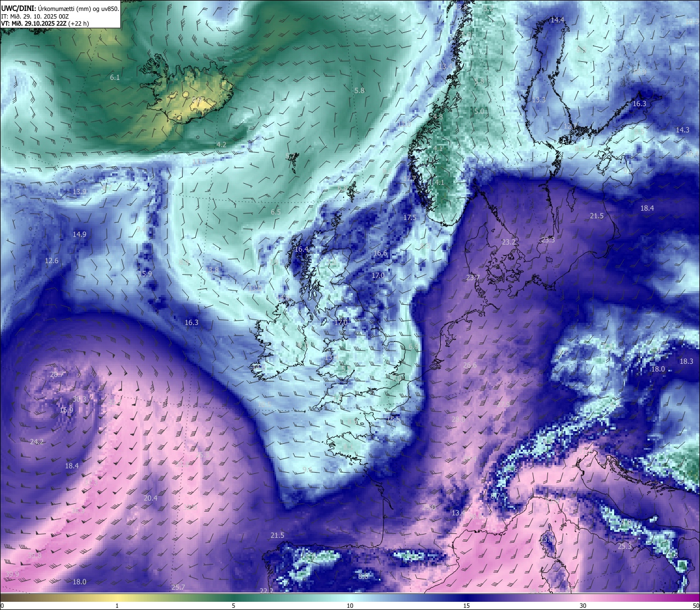The width and height of the screenshot is (700, 610).
Task: Click the 17.5 value off southern Norway
Action: coord(410,217)
